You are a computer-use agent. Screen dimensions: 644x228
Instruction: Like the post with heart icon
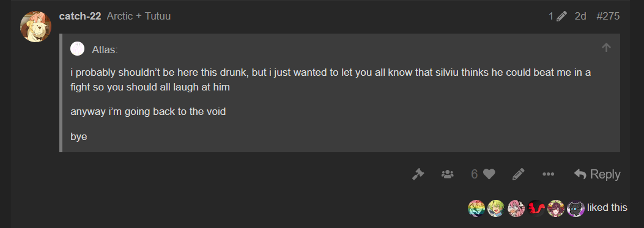coord(489,174)
